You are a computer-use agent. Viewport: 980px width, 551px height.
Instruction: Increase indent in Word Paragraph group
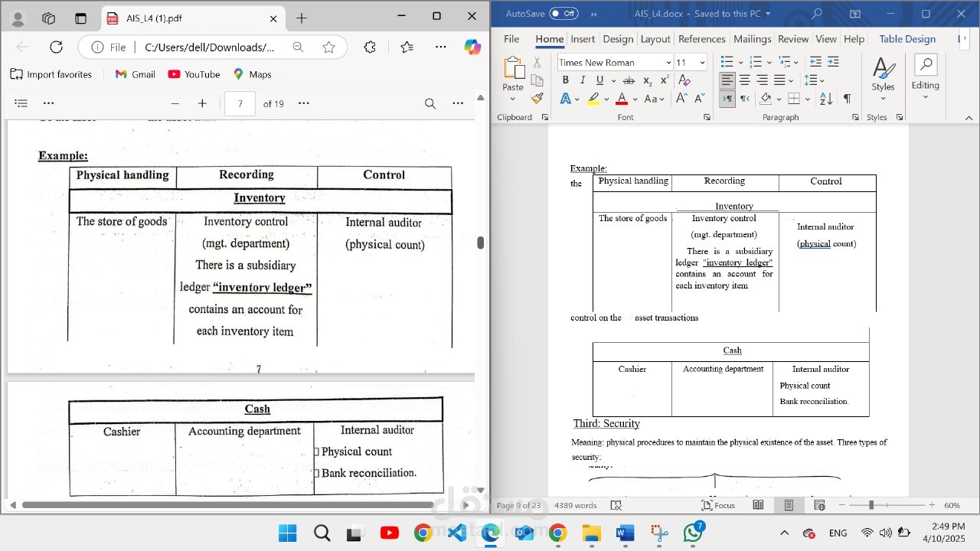click(x=833, y=62)
